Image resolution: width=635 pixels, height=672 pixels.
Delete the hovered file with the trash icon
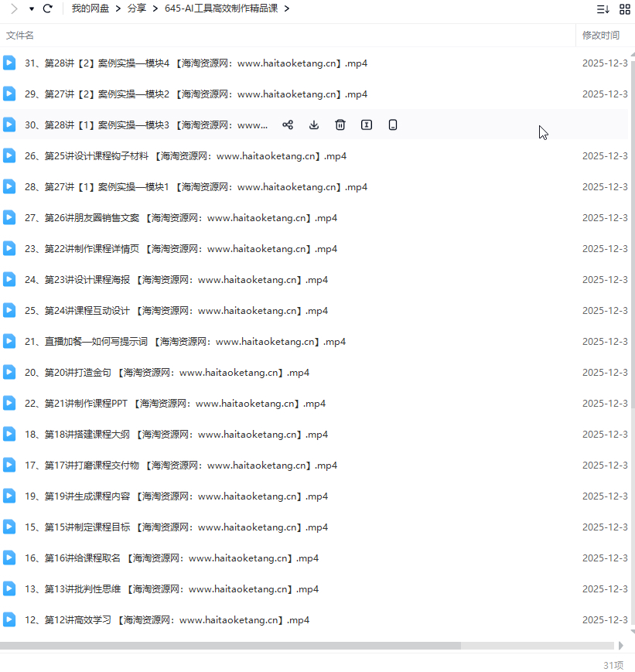[340, 125]
